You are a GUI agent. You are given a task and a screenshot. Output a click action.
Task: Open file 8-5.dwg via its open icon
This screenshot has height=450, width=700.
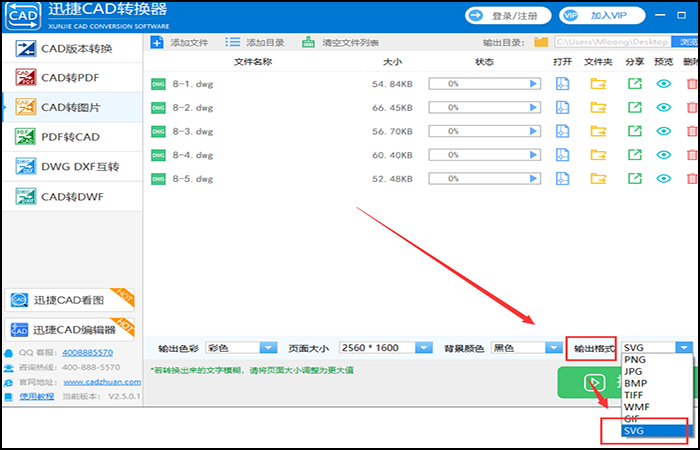[x=562, y=179]
